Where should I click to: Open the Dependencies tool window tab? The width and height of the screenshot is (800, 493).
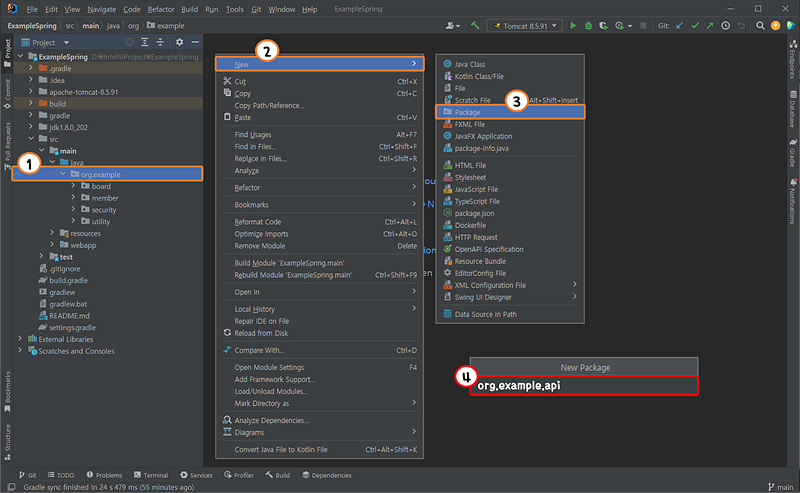point(327,475)
